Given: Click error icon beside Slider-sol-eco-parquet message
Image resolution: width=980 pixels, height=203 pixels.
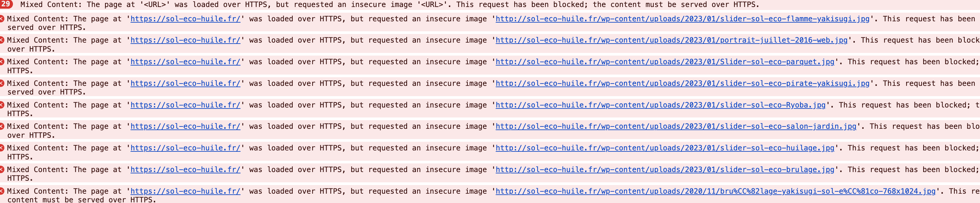Looking at the screenshot, I should [x=2, y=61].
